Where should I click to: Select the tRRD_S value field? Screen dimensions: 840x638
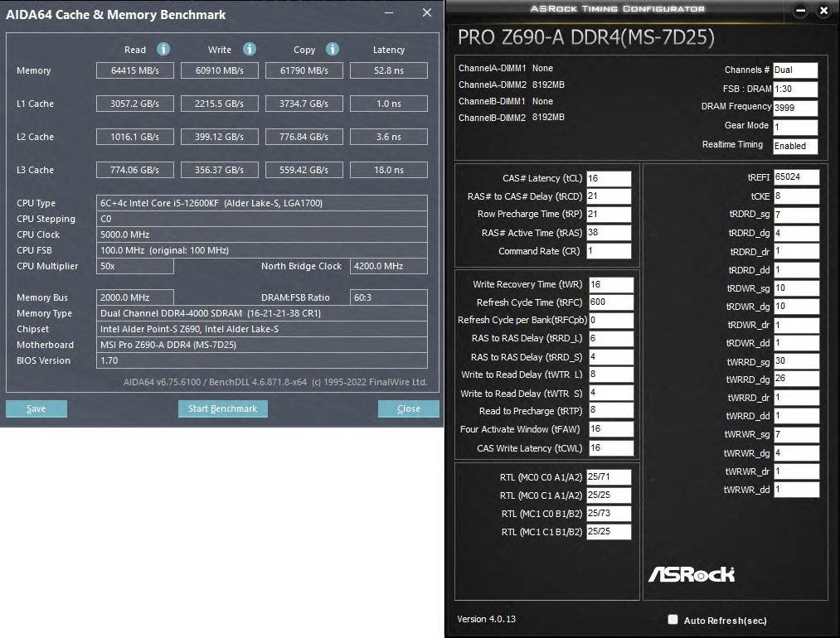point(611,357)
